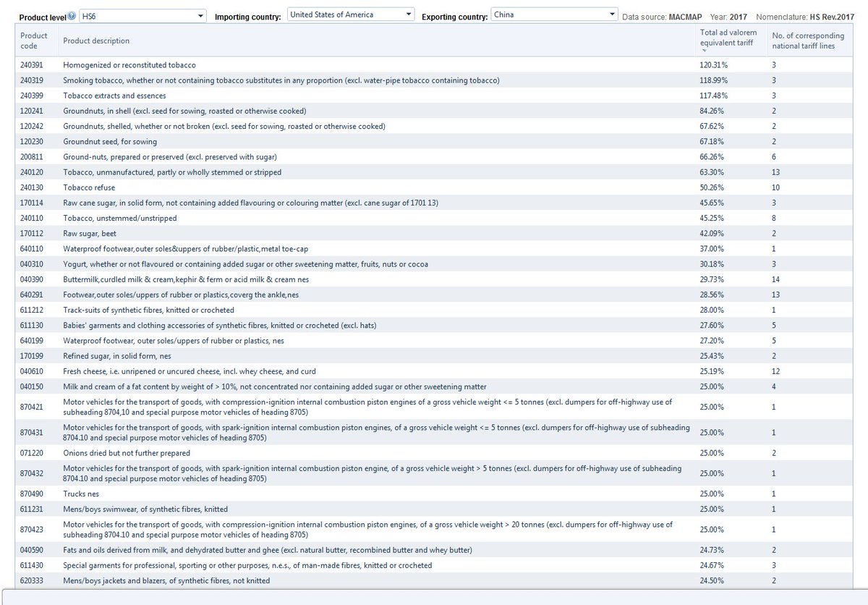Click the Product code column header

(34, 41)
